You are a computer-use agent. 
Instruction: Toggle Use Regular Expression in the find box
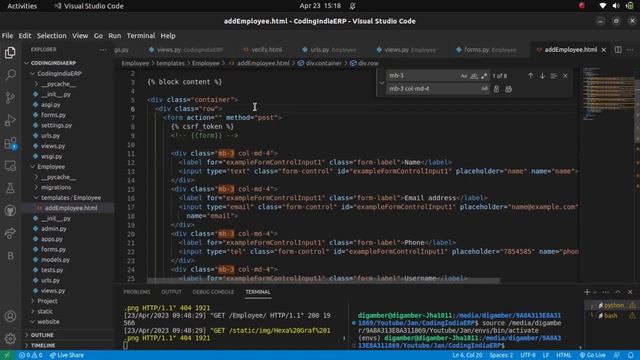point(484,76)
